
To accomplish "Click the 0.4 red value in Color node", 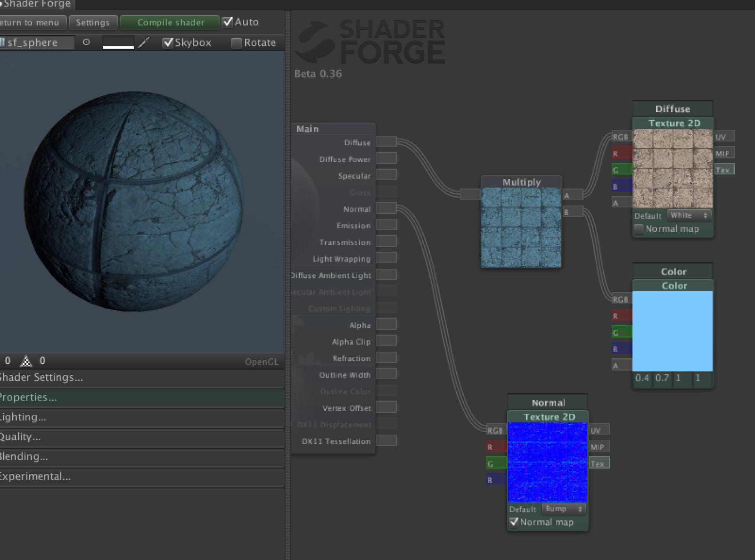I will [x=642, y=378].
